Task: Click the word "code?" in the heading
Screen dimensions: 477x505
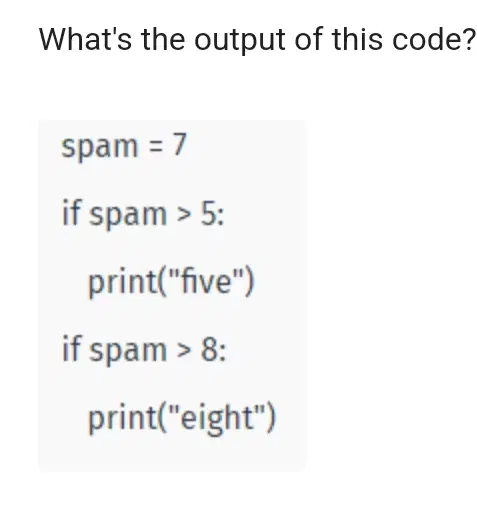Action: coord(434,40)
